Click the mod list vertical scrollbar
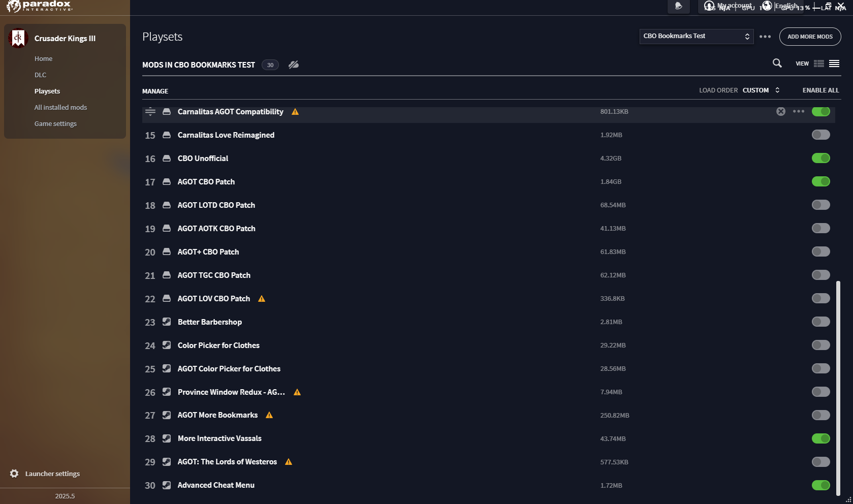 [838, 389]
